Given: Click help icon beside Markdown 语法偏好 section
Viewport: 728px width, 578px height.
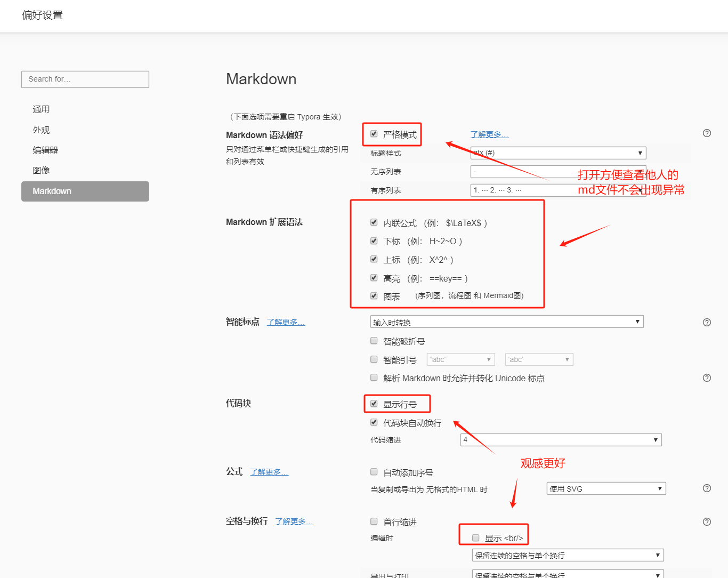Looking at the screenshot, I should (707, 133).
